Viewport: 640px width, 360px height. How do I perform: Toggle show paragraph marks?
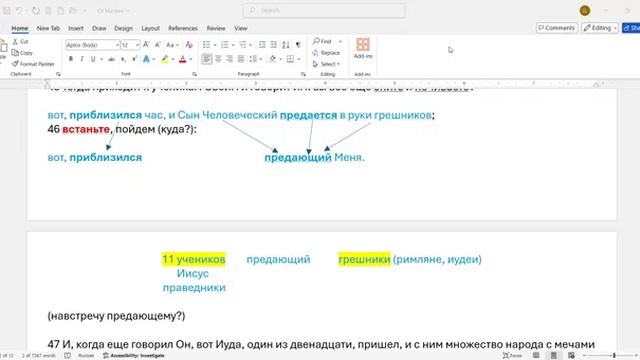(x=298, y=44)
